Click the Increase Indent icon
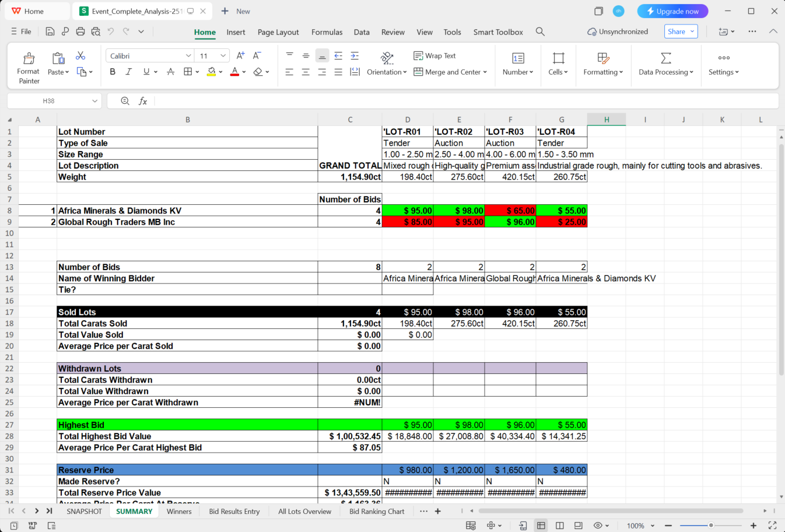Viewport: 785px width, 532px height. coord(355,55)
